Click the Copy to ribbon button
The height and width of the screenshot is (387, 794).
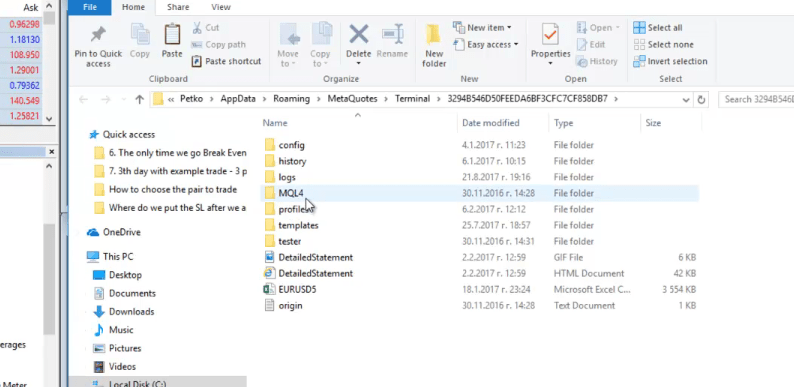click(x=320, y=46)
